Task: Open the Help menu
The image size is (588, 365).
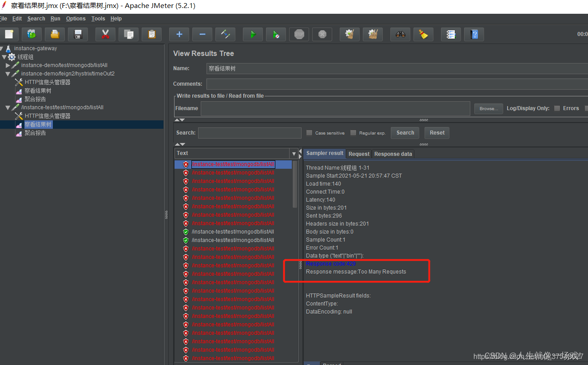Action: pyautogui.click(x=116, y=19)
